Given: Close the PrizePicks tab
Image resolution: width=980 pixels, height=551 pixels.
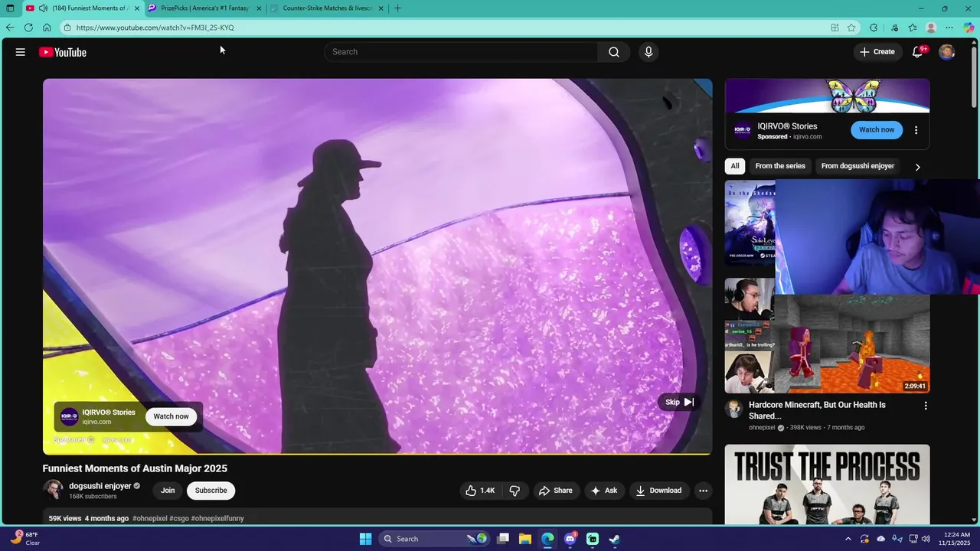Looking at the screenshot, I should pos(259,8).
